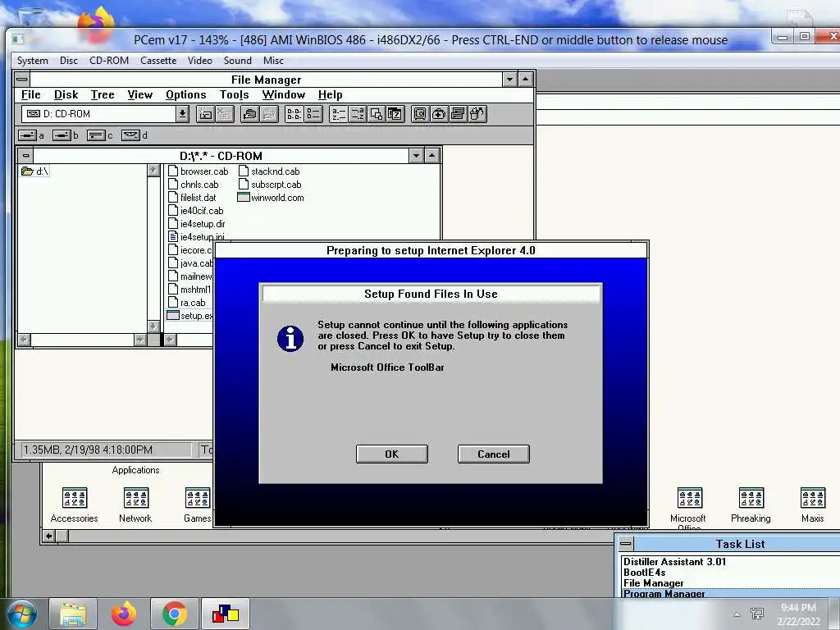Image resolution: width=840 pixels, height=630 pixels.
Task: Open Windows Explorer from taskbar
Action: [x=73, y=614]
